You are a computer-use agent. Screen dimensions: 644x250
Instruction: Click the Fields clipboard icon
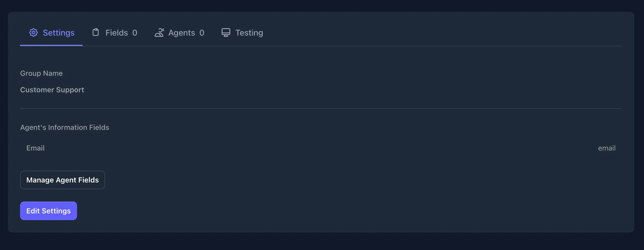point(96,32)
